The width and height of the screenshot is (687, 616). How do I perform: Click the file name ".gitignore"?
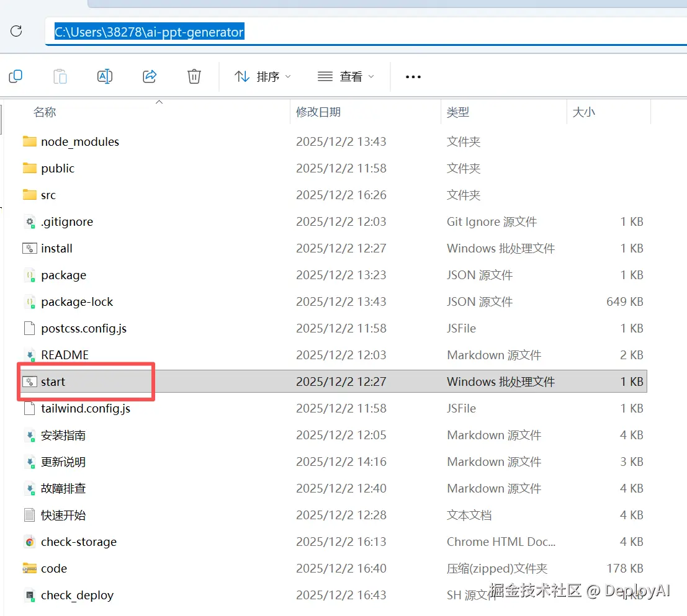coord(66,222)
